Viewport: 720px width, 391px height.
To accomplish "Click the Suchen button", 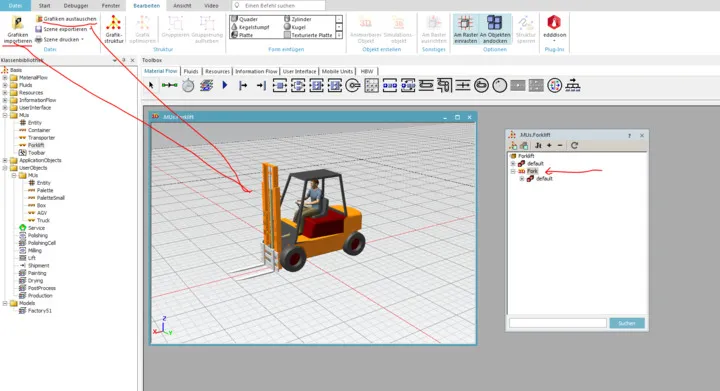I will (x=627, y=323).
